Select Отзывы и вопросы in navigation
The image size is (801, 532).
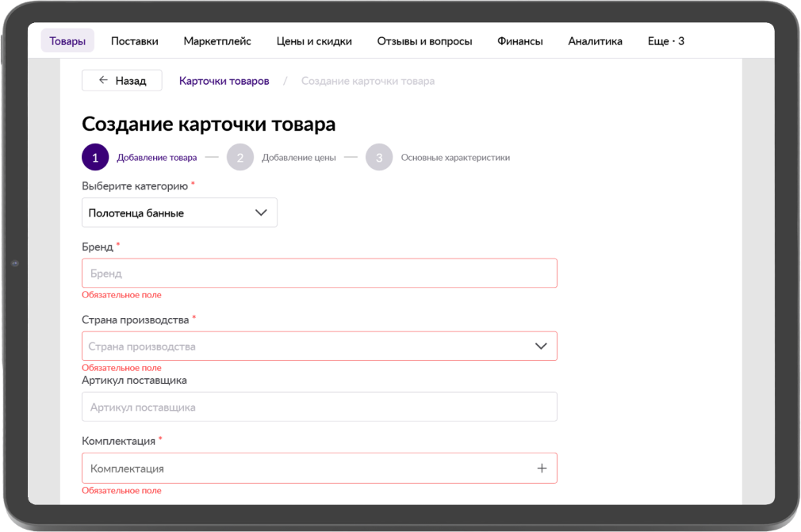[424, 41]
